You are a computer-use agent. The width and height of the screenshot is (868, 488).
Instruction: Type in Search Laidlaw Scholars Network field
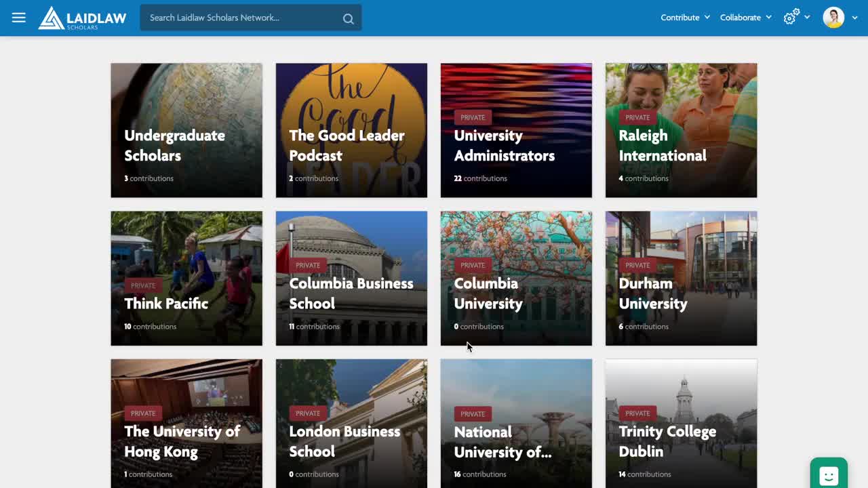click(x=241, y=18)
